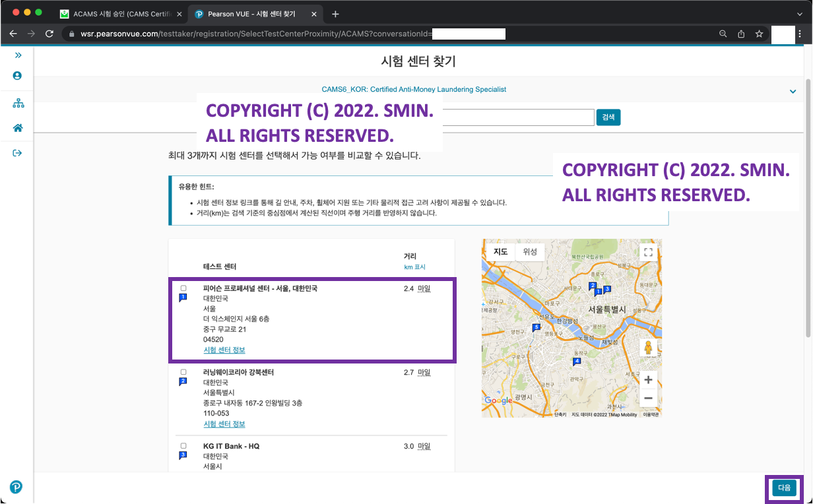Click marker flag 3 in center list
Screen dimensions: 813x504
point(183,456)
